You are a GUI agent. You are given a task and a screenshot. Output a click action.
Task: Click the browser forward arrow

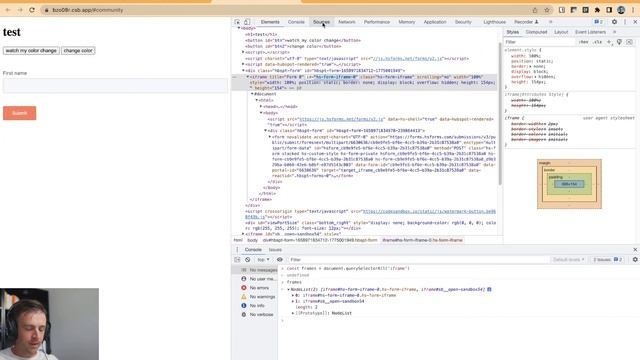tap(20, 10)
